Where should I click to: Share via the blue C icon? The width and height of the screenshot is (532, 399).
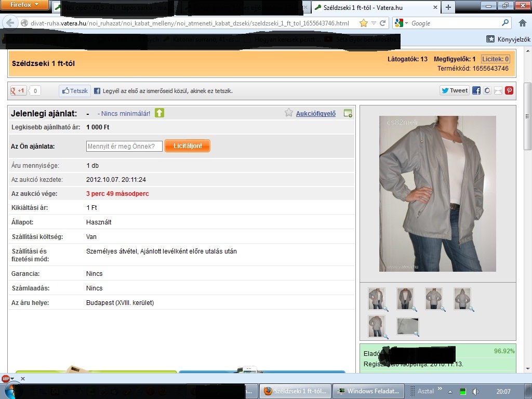[x=487, y=90]
